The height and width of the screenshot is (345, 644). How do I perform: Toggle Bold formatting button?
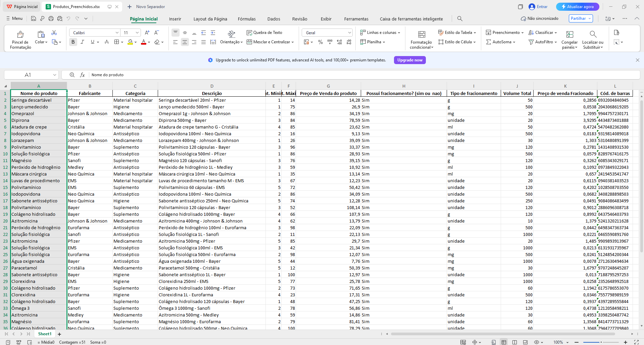click(73, 42)
